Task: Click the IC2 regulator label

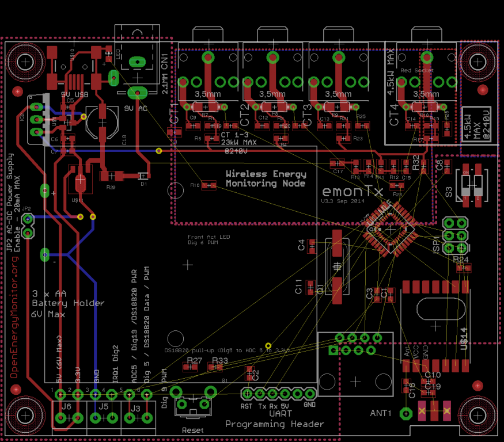Action: pos(22,117)
